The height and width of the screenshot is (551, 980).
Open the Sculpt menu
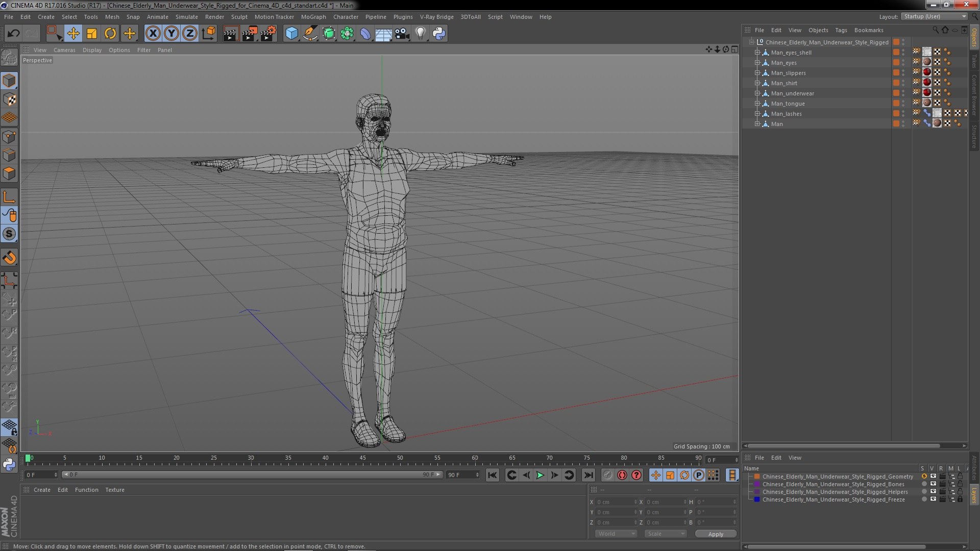click(x=239, y=17)
